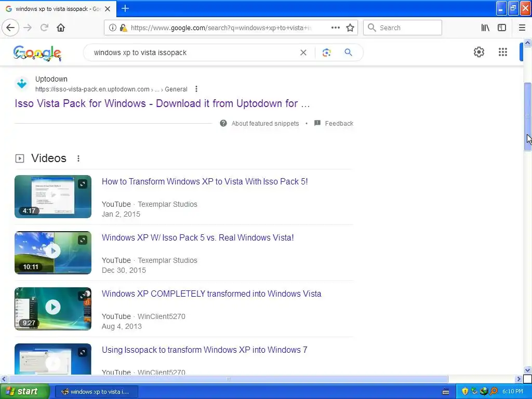This screenshot has width=532, height=399.
Task: Open Windows XP COMPLETELY transformed link
Action: click(x=211, y=294)
